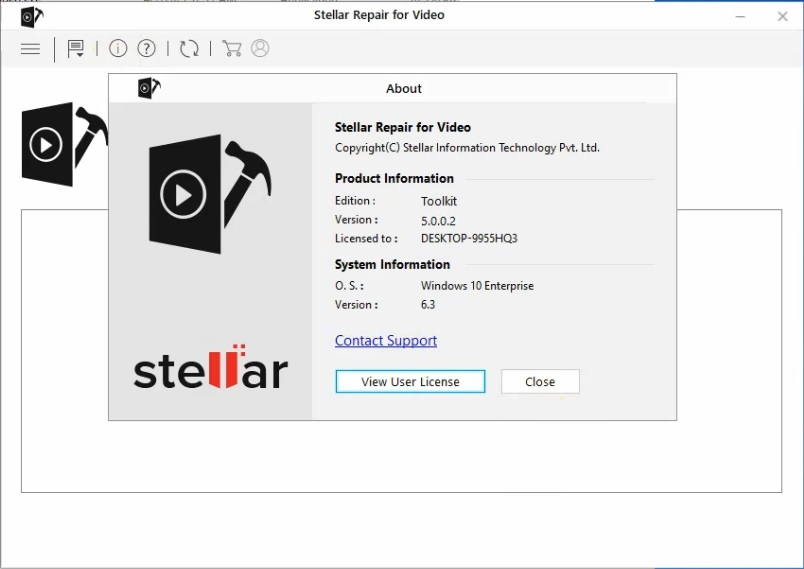Click the language/flag dropdown icon
This screenshot has width=804, height=569.
[x=76, y=49]
